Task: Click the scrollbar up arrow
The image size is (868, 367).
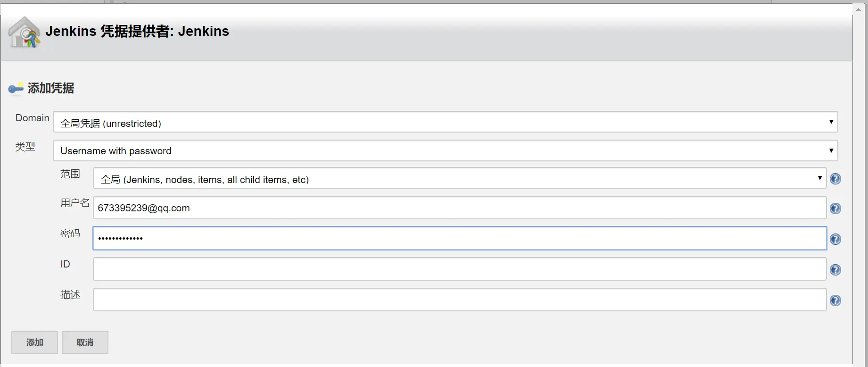Action: click(858, 9)
